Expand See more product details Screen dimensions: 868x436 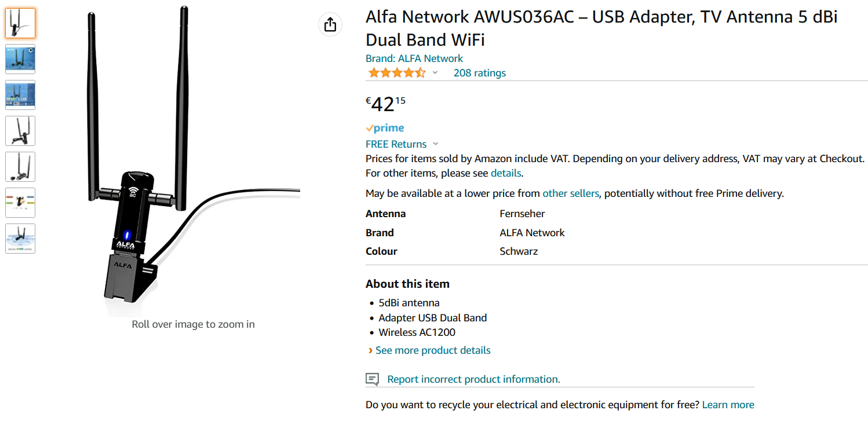point(432,350)
